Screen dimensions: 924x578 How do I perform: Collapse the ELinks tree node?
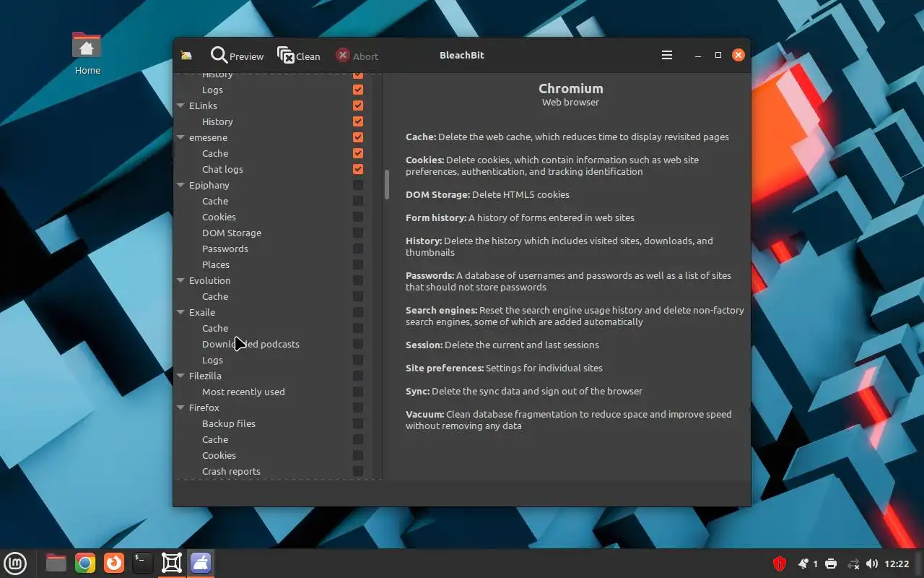tap(181, 105)
